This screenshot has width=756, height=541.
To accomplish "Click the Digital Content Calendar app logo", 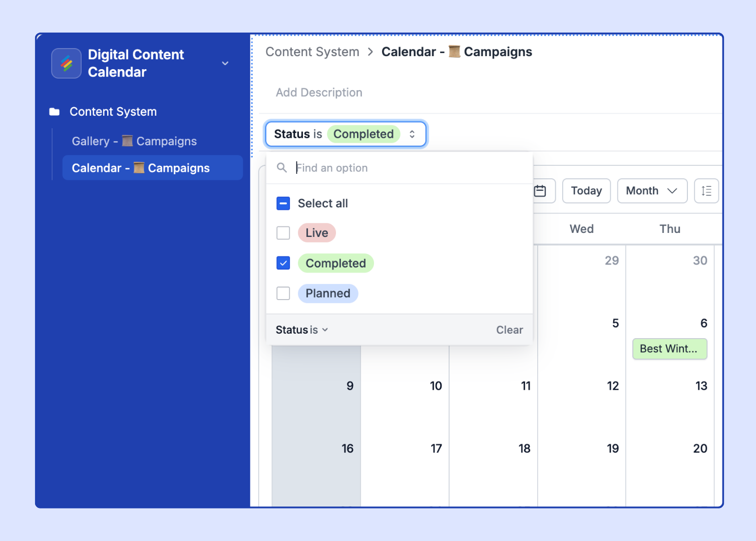I will (x=67, y=64).
